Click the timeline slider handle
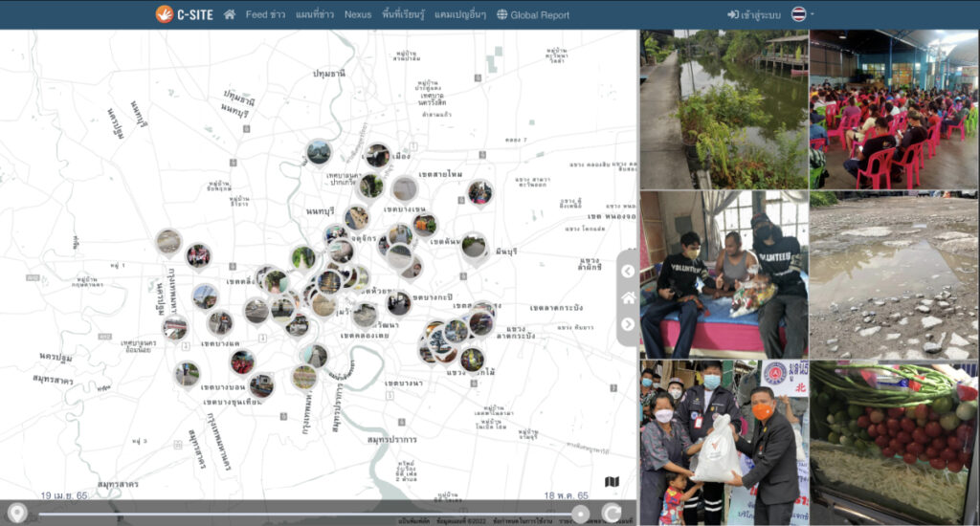Viewport: 980px width, 526px height. 581,515
